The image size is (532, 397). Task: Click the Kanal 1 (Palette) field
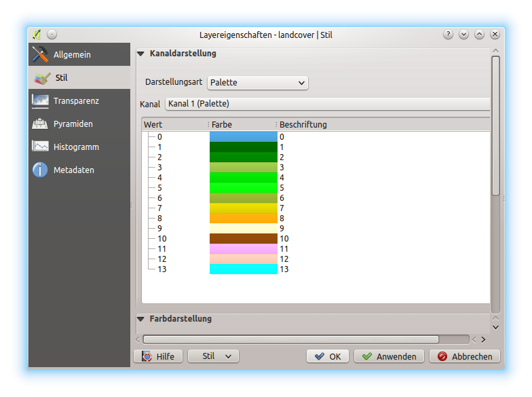[326, 104]
